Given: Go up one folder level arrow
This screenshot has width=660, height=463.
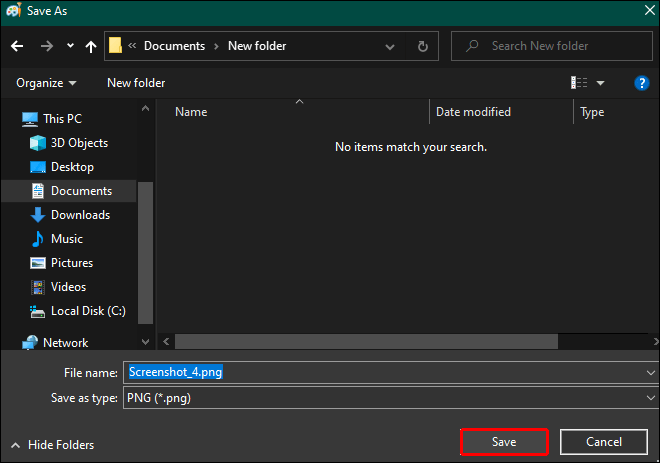Looking at the screenshot, I should click(x=90, y=46).
